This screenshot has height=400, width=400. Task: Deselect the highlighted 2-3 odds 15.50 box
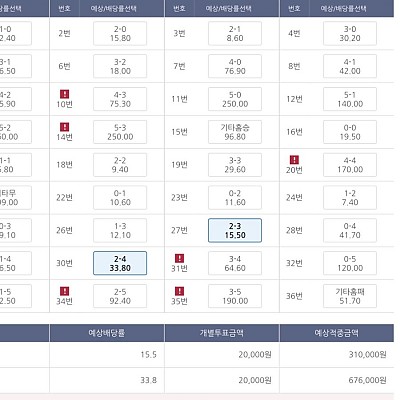[x=235, y=230]
